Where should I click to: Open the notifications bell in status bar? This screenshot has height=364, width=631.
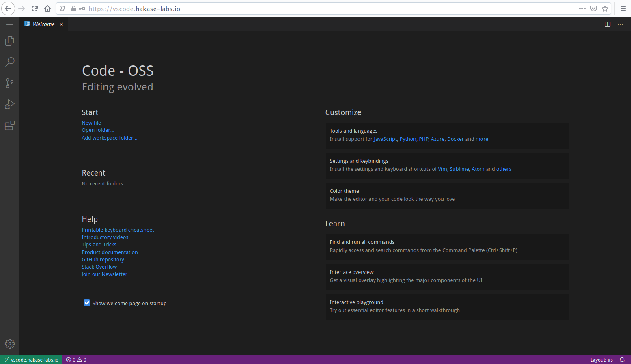(x=622, y=360)
